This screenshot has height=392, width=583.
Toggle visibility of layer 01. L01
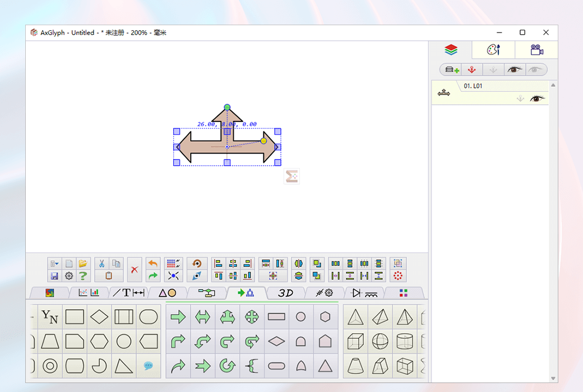[x=537, y=98]
